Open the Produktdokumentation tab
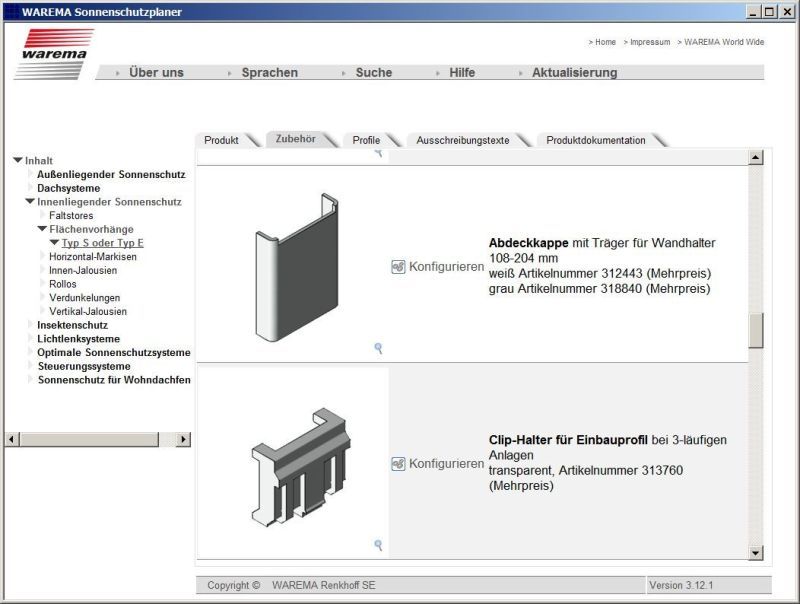 596,140
